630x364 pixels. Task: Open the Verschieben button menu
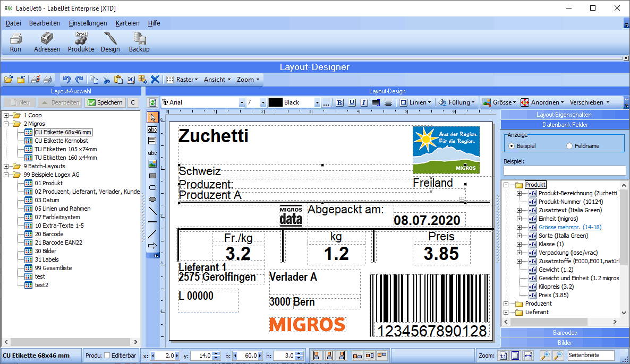(590, 102)
